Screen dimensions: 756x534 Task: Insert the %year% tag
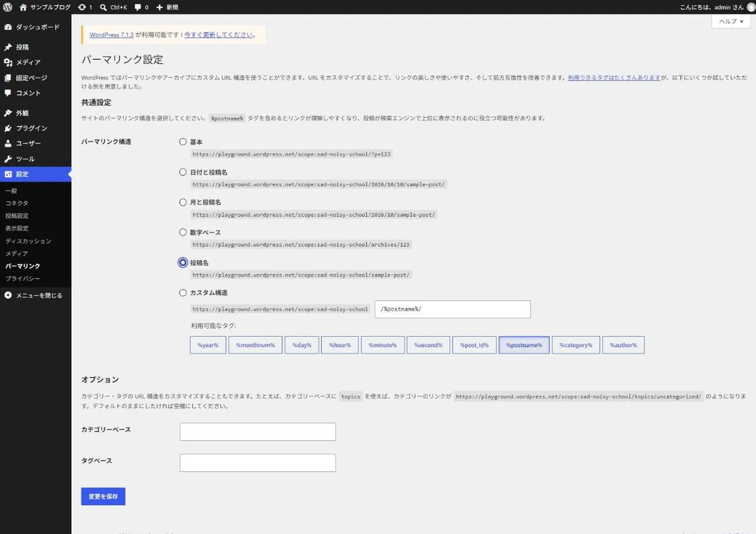pos(208,345)
